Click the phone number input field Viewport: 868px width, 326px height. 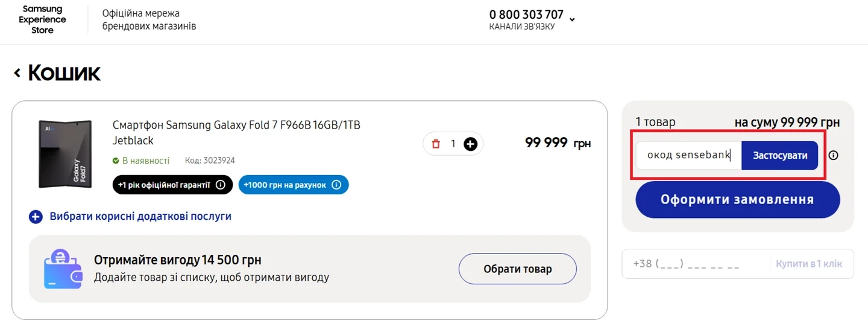coord(693,264)
